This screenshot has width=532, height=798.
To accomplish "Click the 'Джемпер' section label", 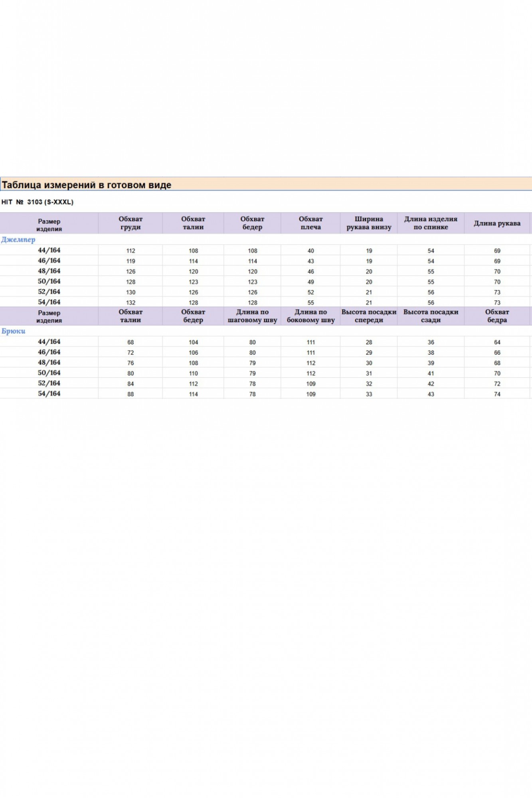I will [x=18, y=239].
